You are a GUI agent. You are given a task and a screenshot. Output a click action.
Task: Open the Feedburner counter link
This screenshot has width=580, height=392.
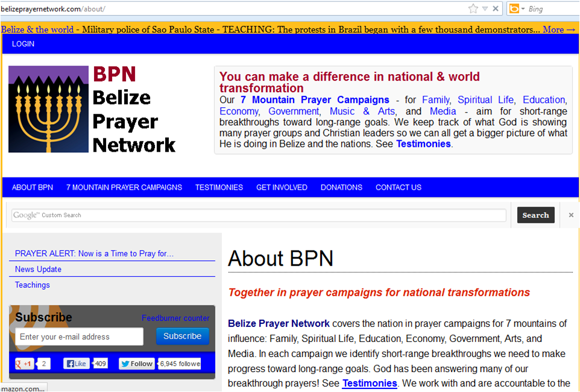[175, 318]
